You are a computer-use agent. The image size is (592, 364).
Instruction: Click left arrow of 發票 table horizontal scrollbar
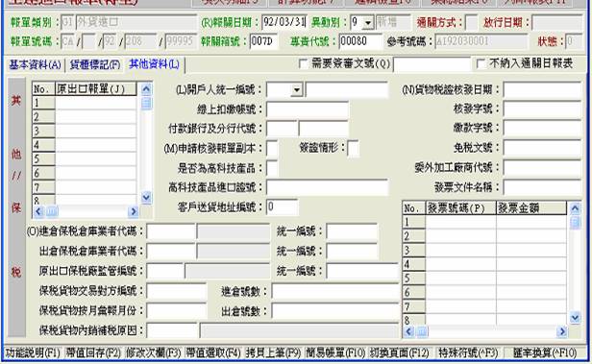point(408,331)
